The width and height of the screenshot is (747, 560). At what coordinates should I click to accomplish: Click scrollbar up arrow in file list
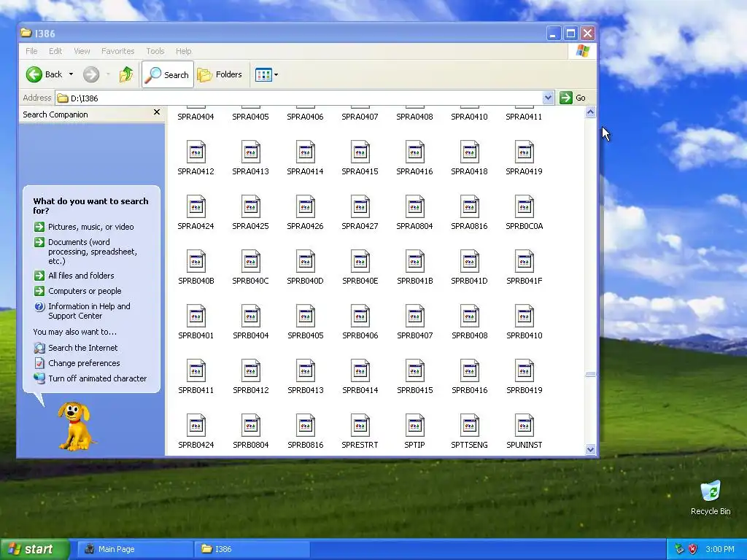pos(590,112)
